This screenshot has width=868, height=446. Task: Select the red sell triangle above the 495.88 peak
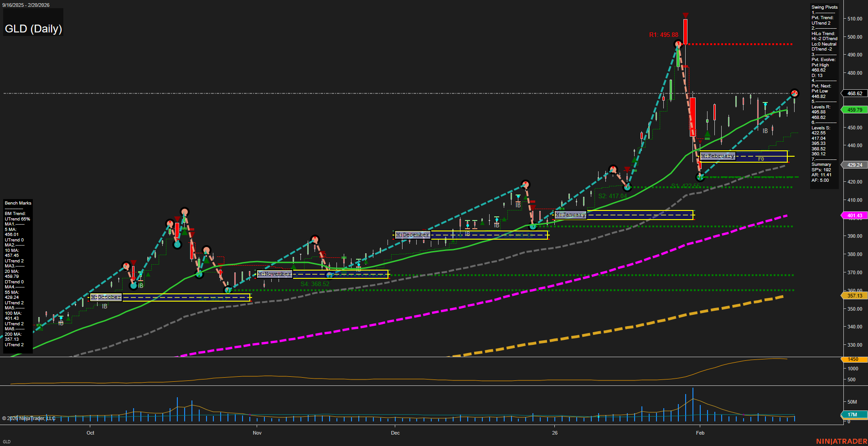pos(686,15)
